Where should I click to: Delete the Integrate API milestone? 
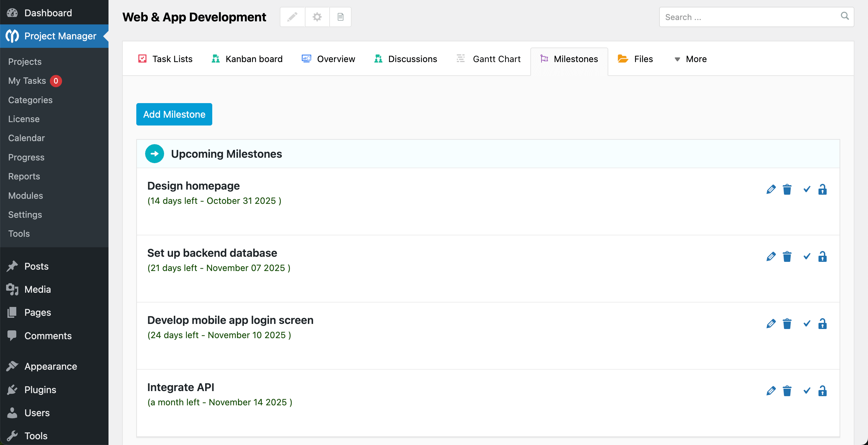click(787, 391)
